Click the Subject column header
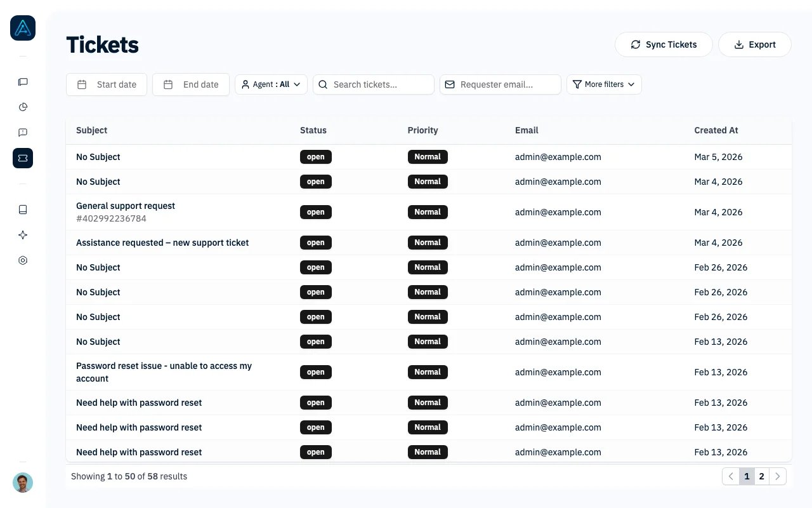This screenshot has width=812, height=508. click(x=92, y=130)
